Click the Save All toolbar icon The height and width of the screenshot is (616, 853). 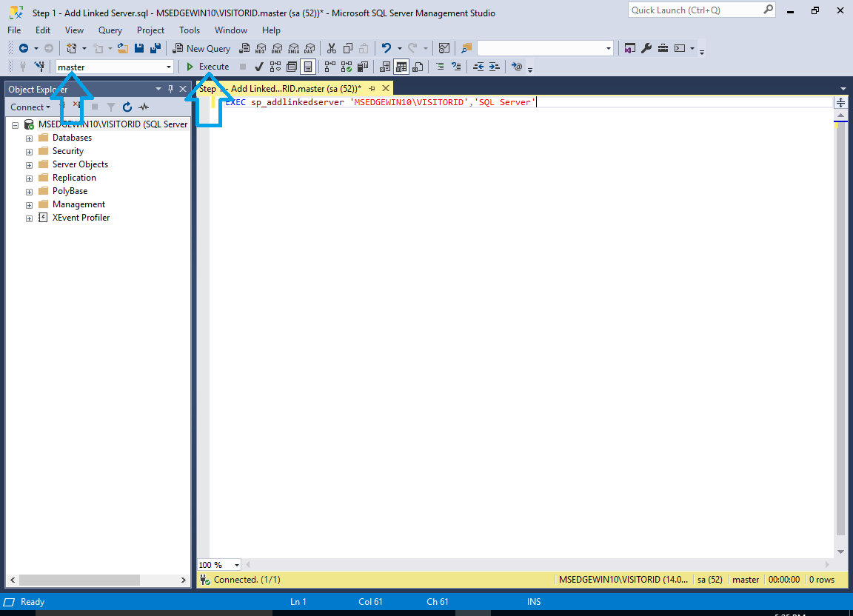click(x=155, y=48)
